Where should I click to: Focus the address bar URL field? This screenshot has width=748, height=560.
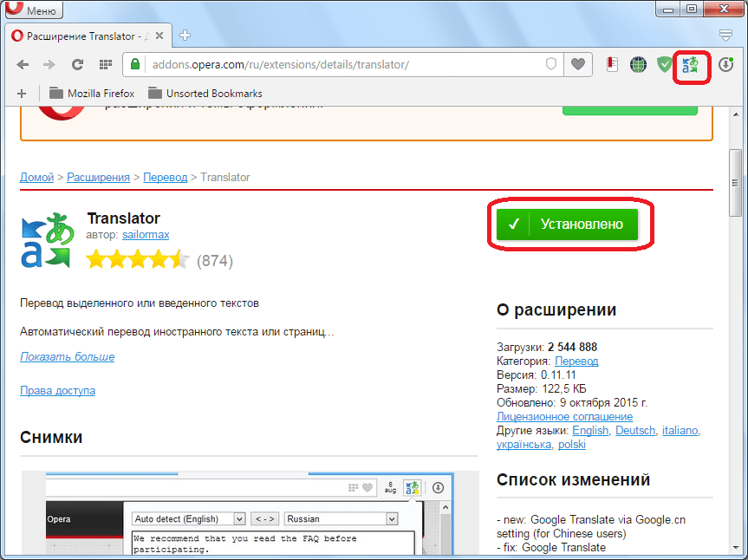(x=343, y=64)
